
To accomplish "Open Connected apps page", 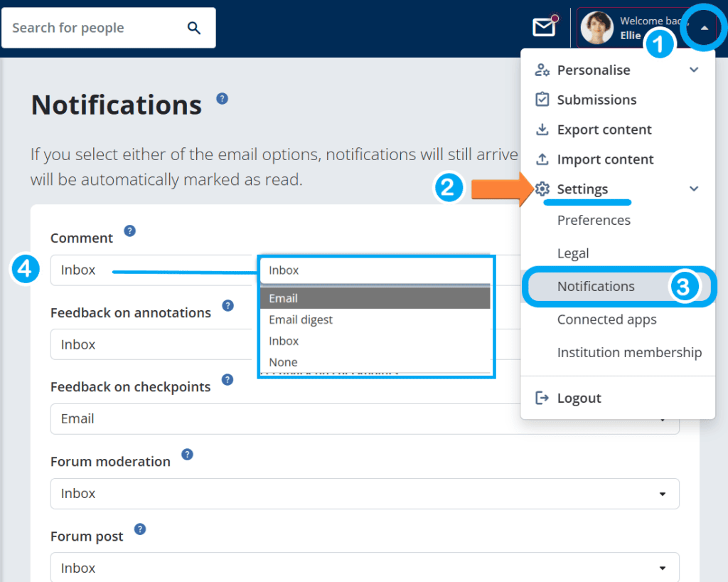I will tap(607, 319).
